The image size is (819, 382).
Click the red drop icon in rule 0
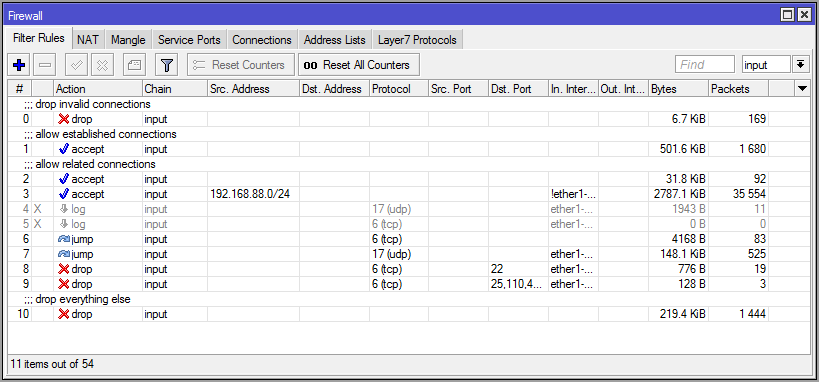point(64,119)
